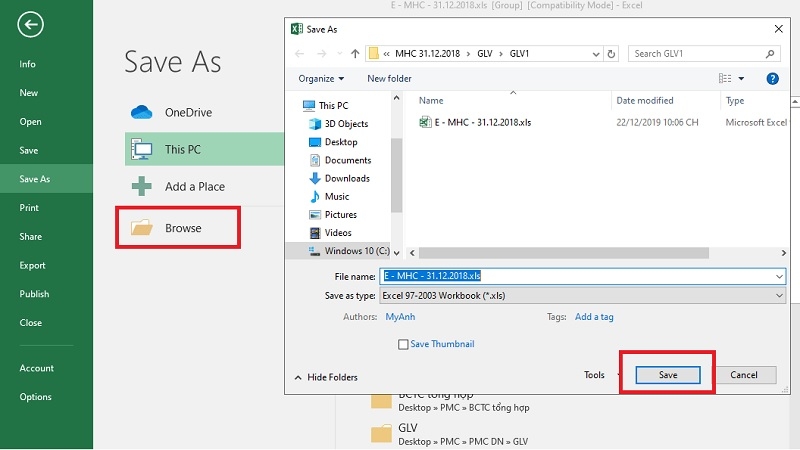This screenshot has height=450, width=800.
Task: Click the dialog's up-one-level arrow
Action: [x=355, y=54]
